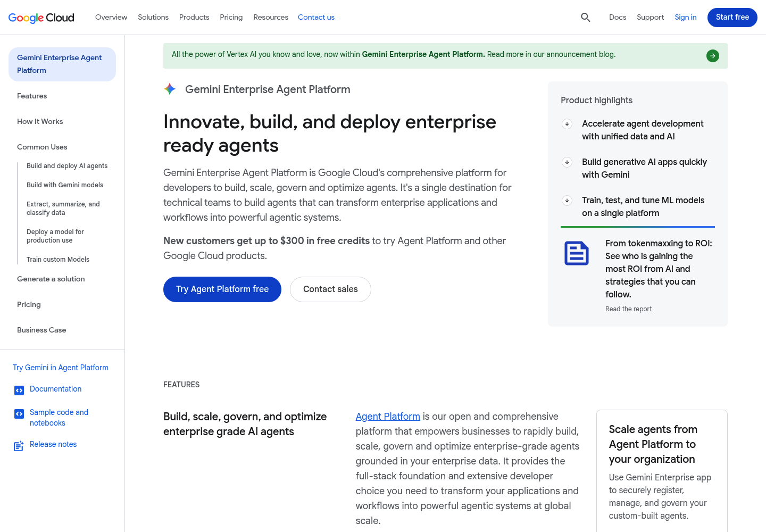Click the blue report document icon

(577, 253)
